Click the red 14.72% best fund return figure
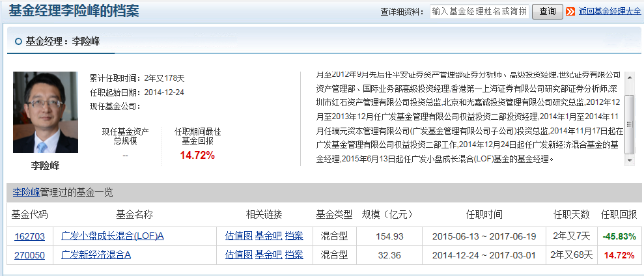Screen dimensions: 644x276 click(x=197, y=156)
